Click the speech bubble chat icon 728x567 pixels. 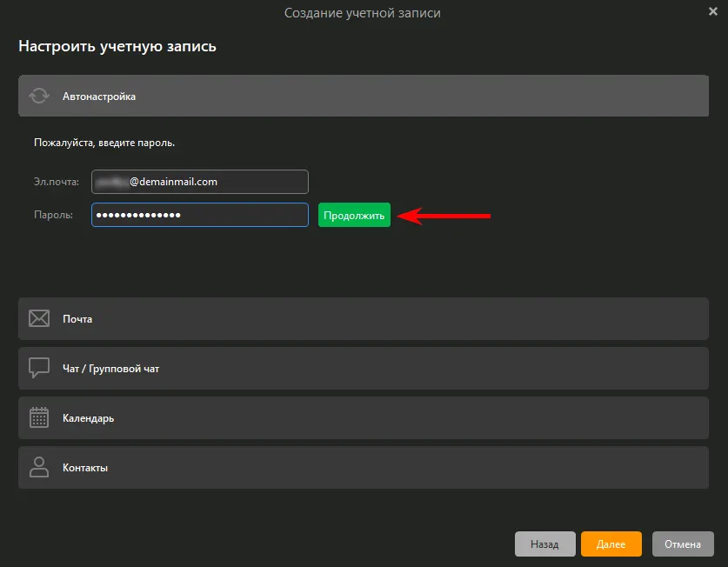39,368
